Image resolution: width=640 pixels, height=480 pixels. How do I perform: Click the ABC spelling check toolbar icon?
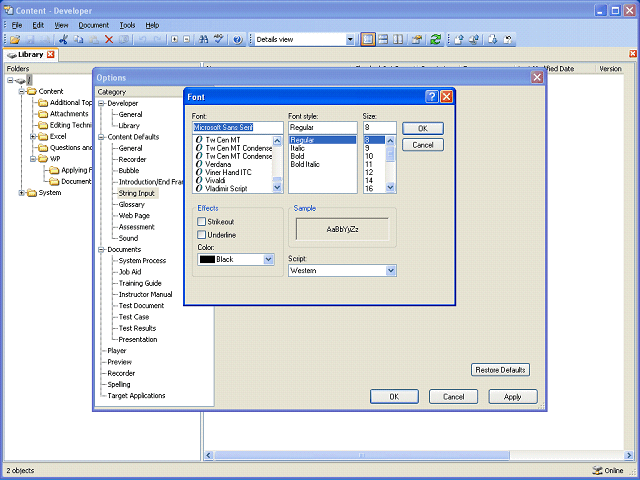pyautogui.click(x=219, y=40)
